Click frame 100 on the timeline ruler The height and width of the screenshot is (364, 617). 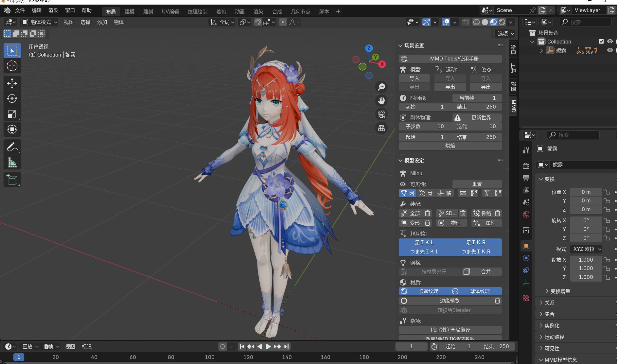click(x=209, y=357)
